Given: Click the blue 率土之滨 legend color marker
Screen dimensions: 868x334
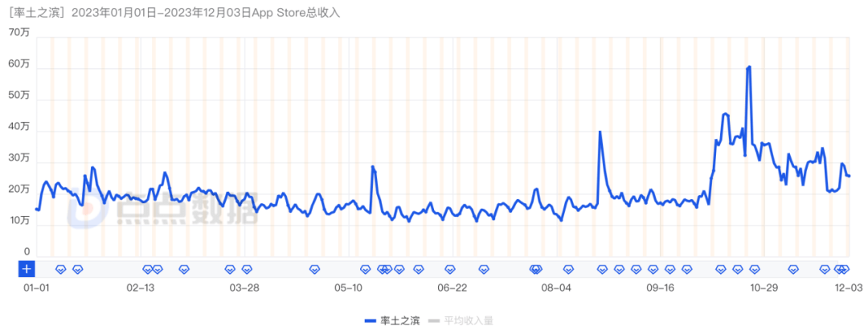Looking at the screenshot, I should pos(371,320).
